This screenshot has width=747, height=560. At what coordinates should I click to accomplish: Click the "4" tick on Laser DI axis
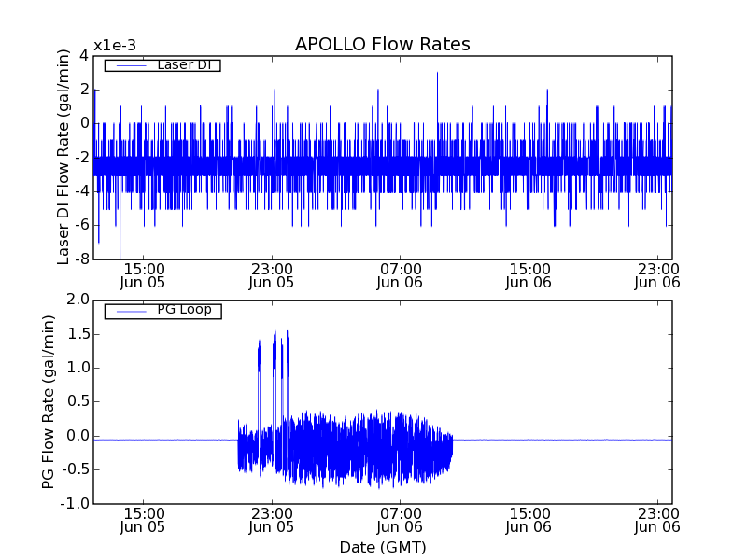[x=84, y=55]
